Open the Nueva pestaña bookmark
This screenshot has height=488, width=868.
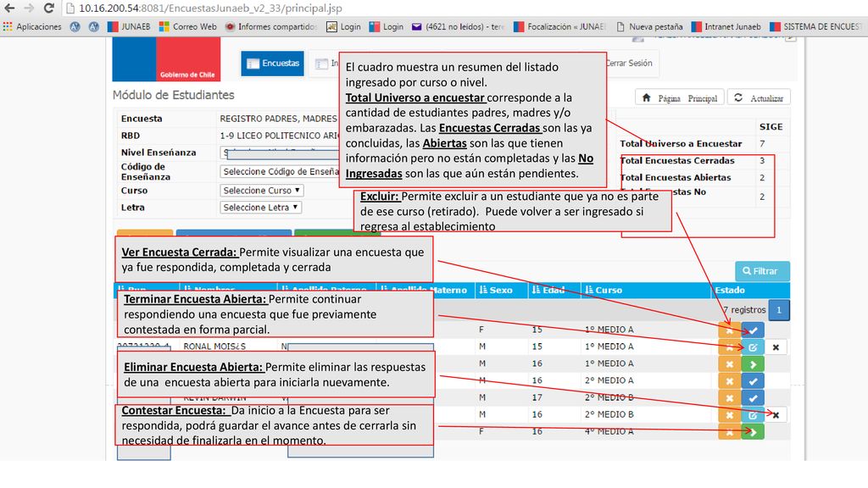click(649, 26)
